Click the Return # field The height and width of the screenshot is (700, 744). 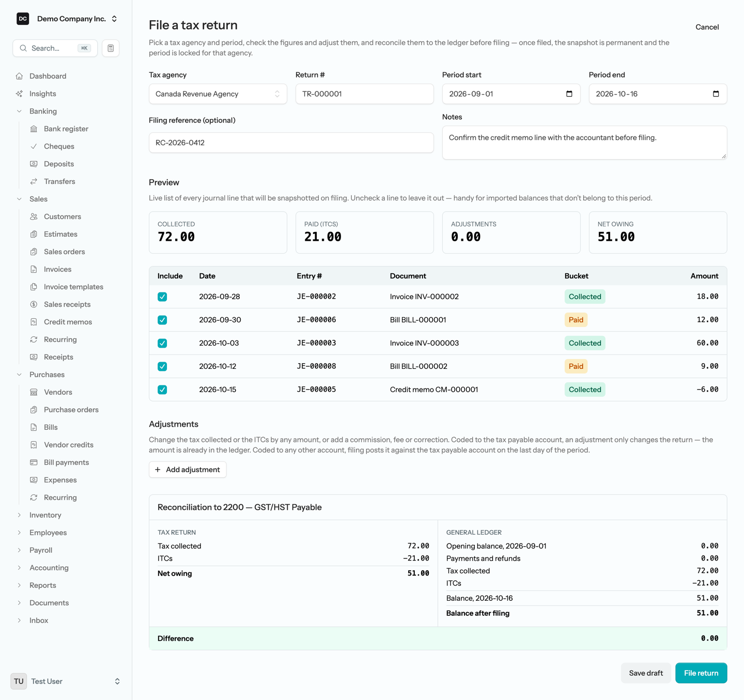coord(365,94)
